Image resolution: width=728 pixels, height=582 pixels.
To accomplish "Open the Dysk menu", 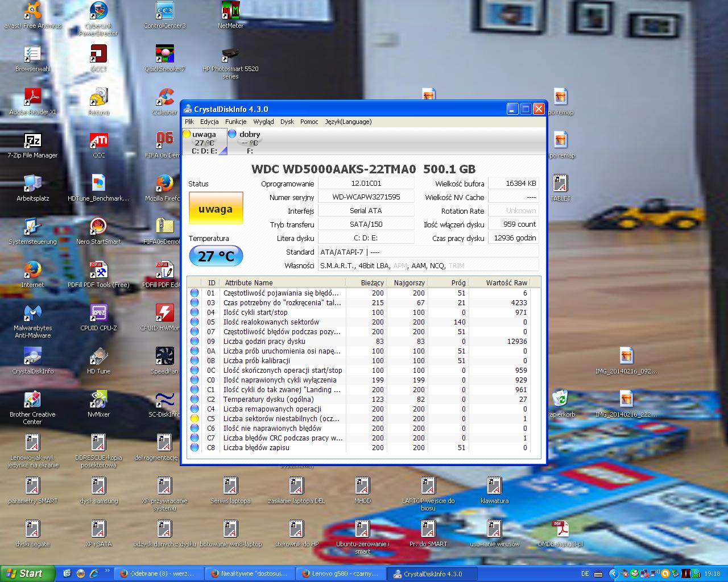I will tap(287, 122).
